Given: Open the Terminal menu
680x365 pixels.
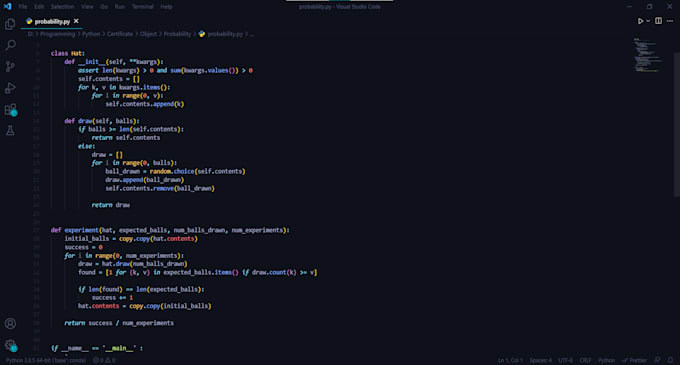Looking at the screenshot, I should point(143,7).
